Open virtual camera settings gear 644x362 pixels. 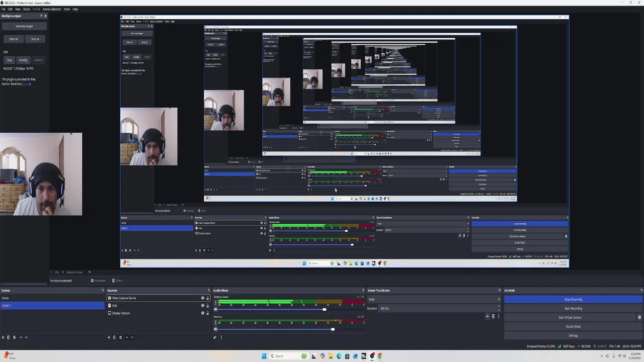[x=639, y=317]
